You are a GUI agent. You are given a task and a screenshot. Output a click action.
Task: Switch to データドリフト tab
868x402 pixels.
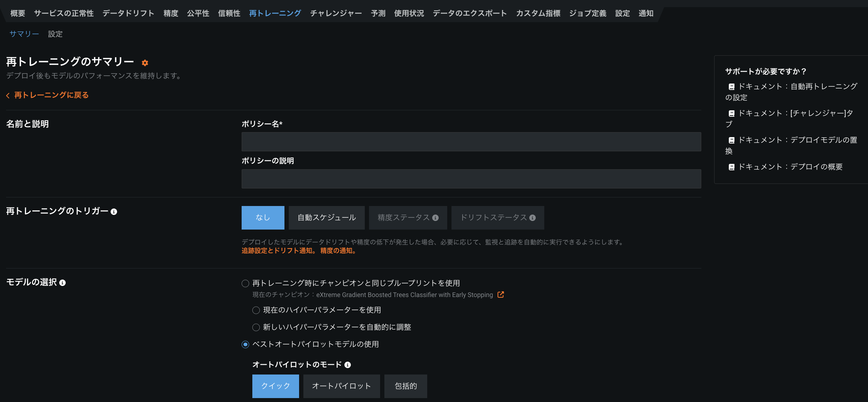[x=128, y=14]
